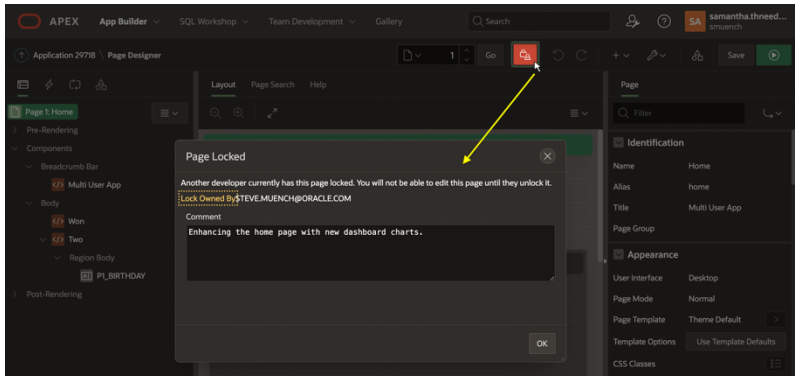Open the administration user-wrench icon
This screenshot has width=801, height=381.
click(633, 21)
